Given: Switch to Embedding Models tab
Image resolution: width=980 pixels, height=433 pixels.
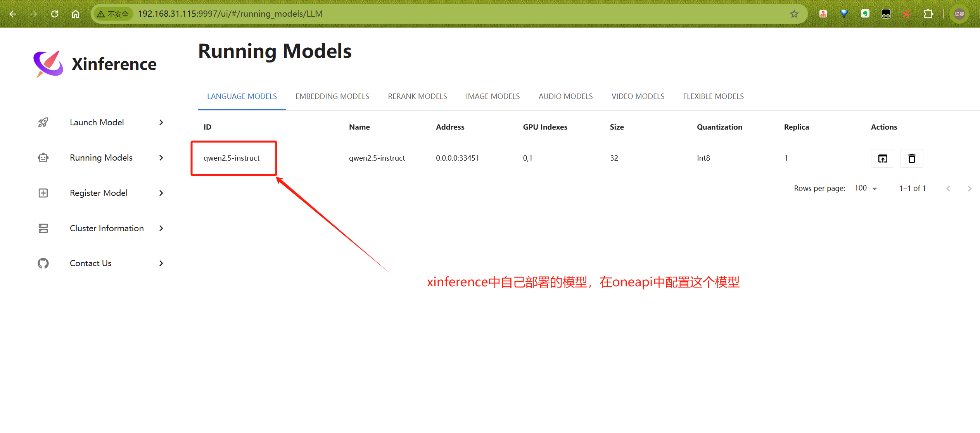Looking at the screenshot, I should click(x=332, y=96).
